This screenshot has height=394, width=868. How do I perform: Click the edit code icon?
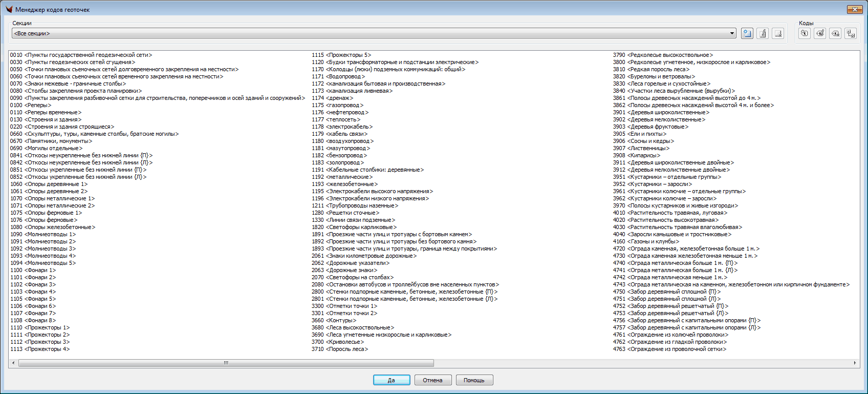click(820, 33)
